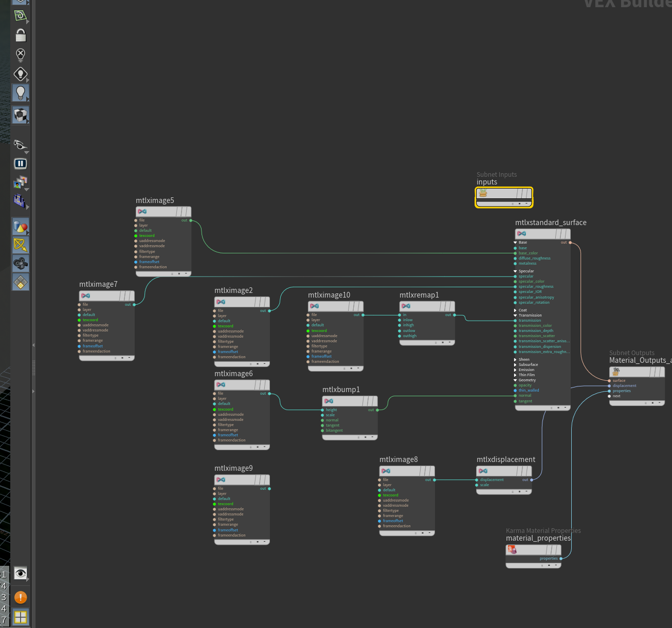Viewport: 672px width, 628px height.
Task: Toggle the four-pane viewport layout icon
Action: coord(21,617)
